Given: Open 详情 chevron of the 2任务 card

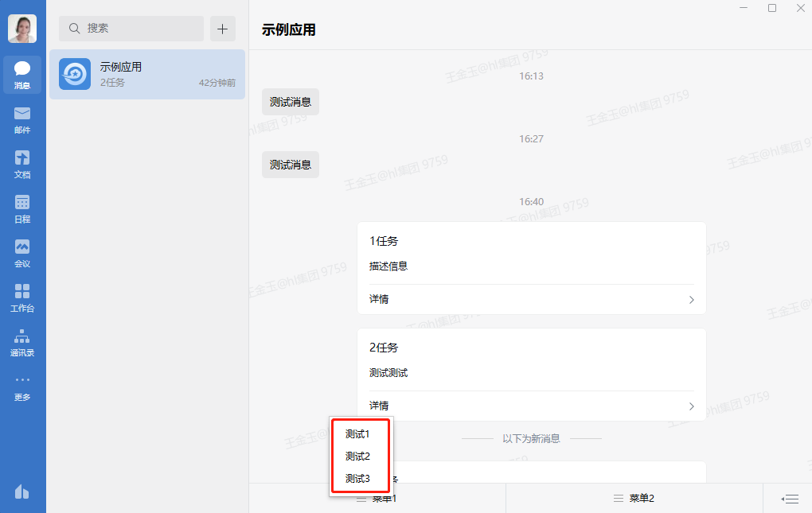Looking at the screenshot, I should coord(691,406).
